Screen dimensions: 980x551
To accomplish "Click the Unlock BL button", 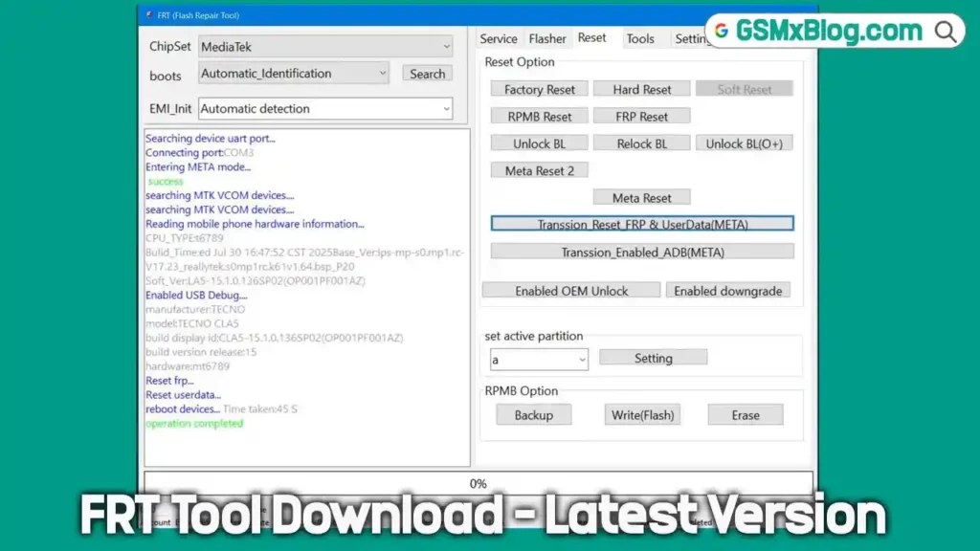I will 538,143.
